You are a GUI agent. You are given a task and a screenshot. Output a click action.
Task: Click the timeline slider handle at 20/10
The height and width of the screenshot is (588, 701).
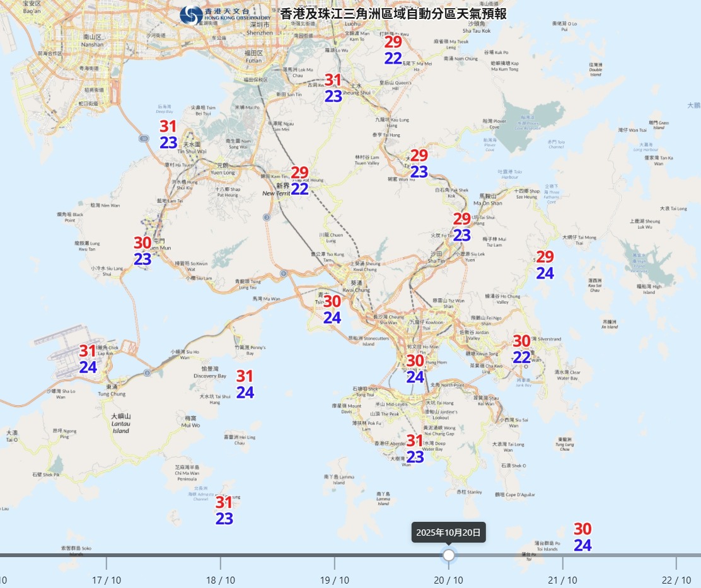coord(448,555)
